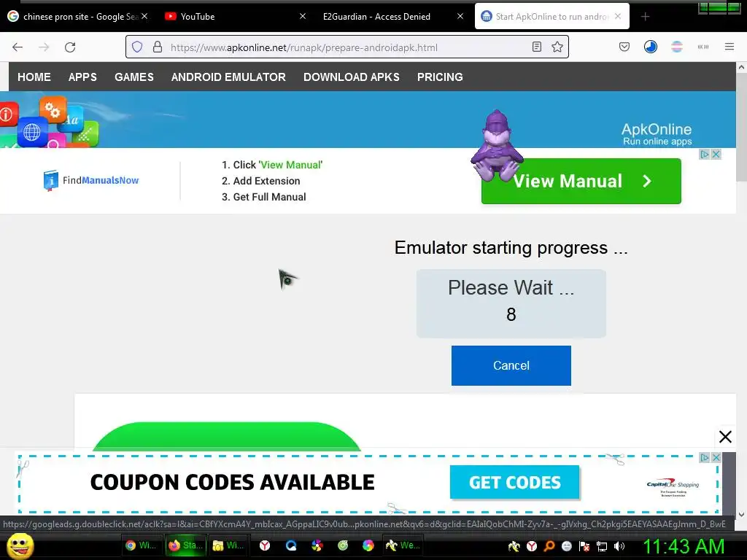Launch the rainbow circle quick-launch icon
This screenshot has width=747, height=560.
[x=368, y=545]
